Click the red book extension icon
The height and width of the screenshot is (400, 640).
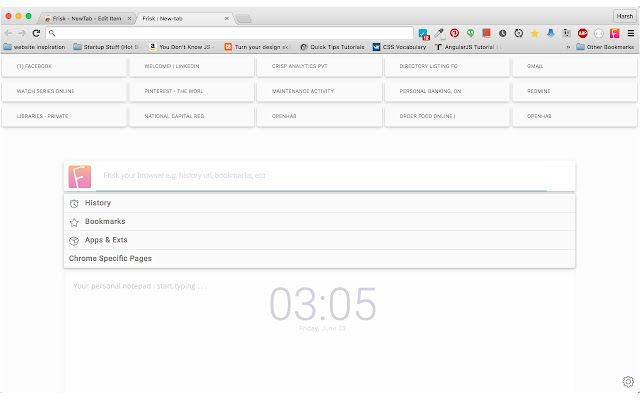point(486,33)
